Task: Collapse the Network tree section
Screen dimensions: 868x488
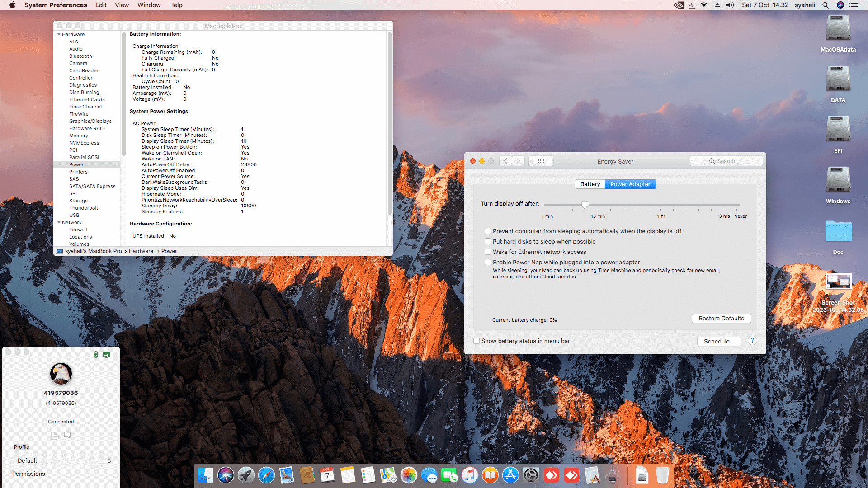Action: pyautogui.click(x=59, y=222)
